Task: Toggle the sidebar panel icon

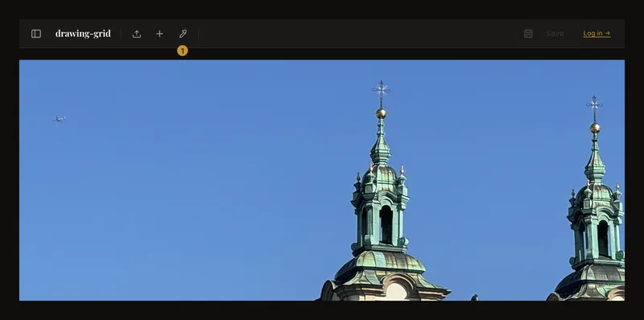Action: (x=36, y=34)
